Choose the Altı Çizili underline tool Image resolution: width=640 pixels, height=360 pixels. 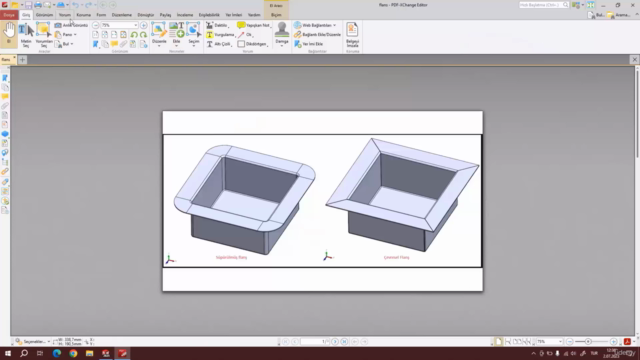(x=219, y=44)
